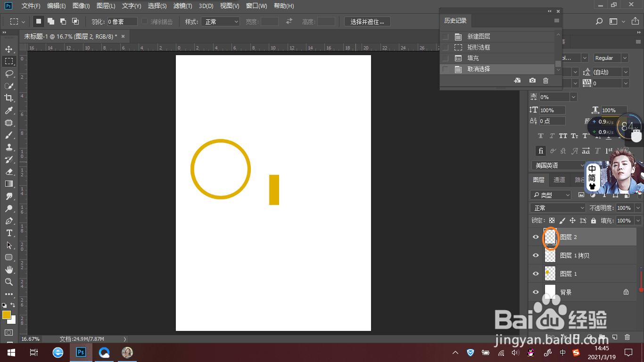Hide the 背景 layer
Screen dimensions: 644x362
tap(536, 292)
